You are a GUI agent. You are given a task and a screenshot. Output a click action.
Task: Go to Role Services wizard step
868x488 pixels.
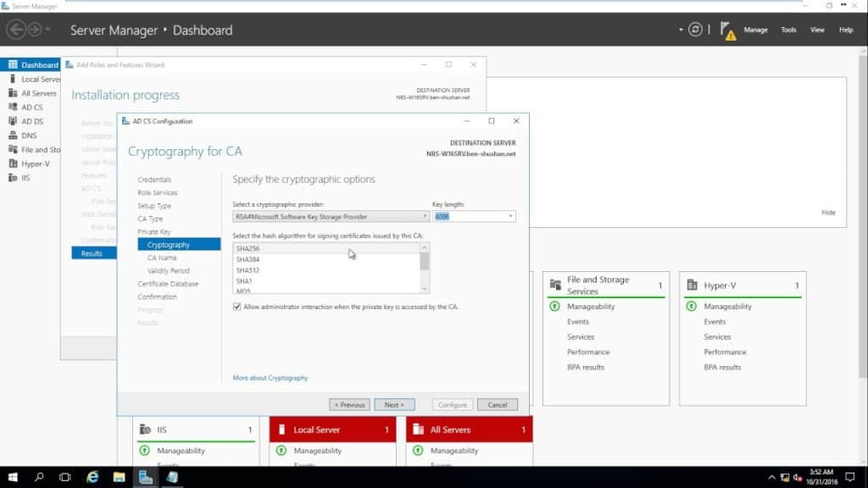[158, 192]
